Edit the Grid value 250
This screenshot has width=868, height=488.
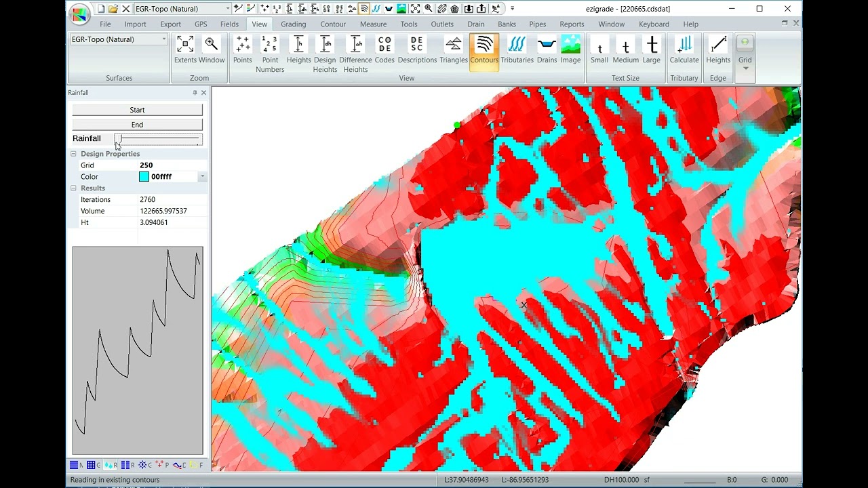(x=172, y=165)
